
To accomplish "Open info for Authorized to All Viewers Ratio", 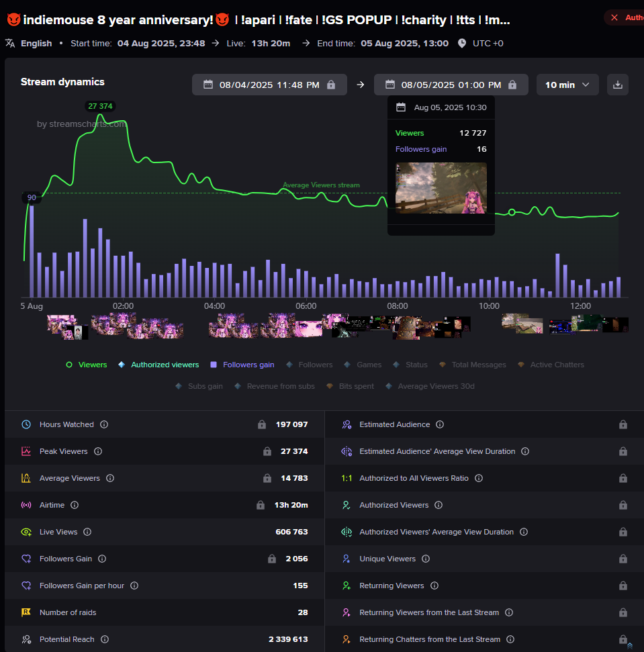I will pyautogui.click(x=479, y=478).
